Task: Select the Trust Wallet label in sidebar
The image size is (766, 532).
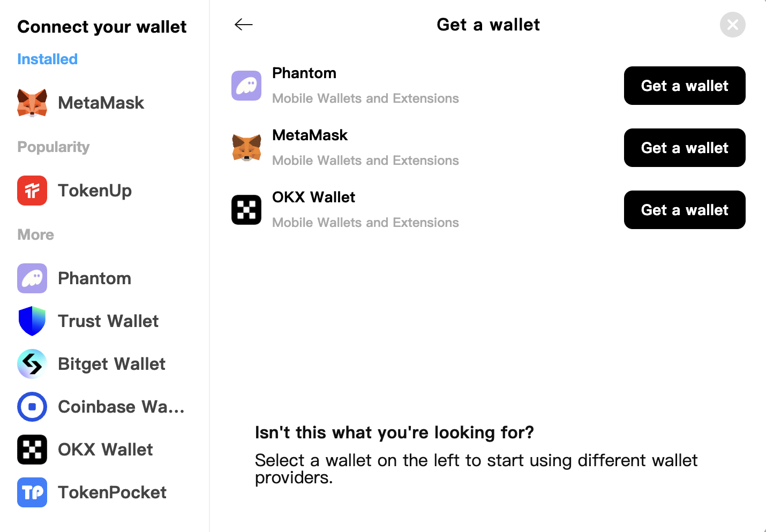Action: (x=108, y=321)
